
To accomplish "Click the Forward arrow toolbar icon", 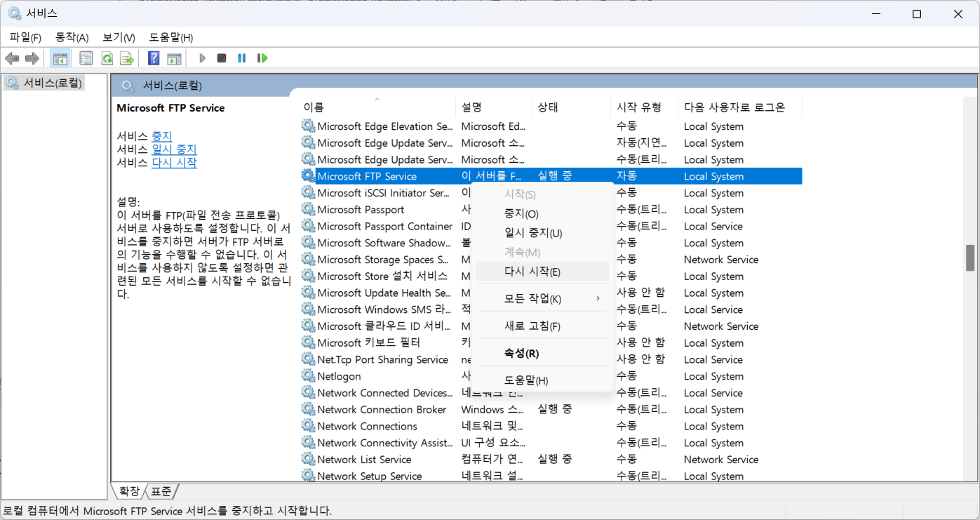I will [x=32, y=58].
